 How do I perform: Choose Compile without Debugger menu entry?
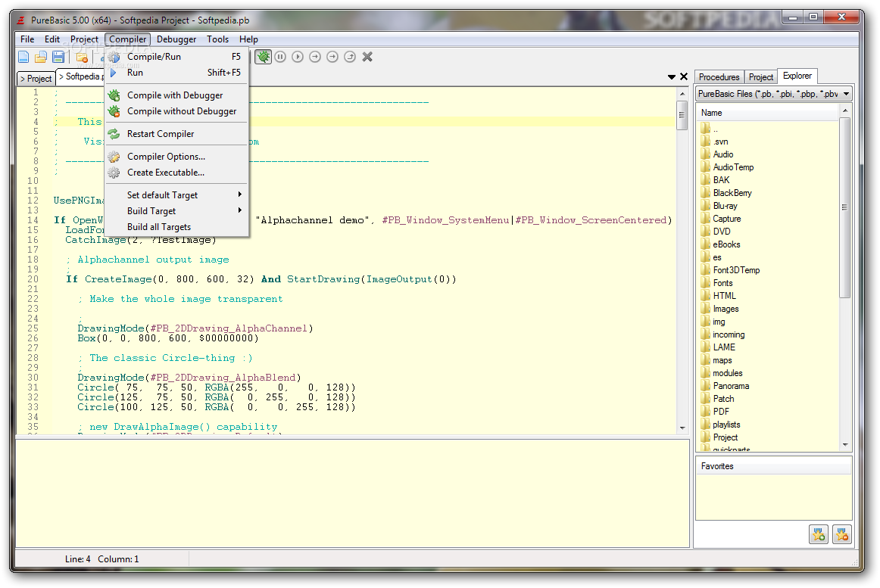point(176,111)
